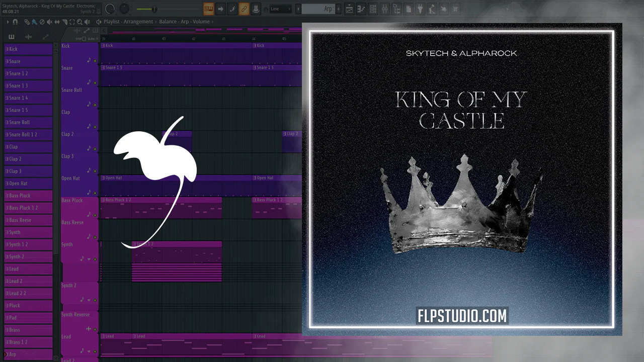Open the Line snap dropdown
Viewport: 644px width, 362px height.
(x=281, y=9)
